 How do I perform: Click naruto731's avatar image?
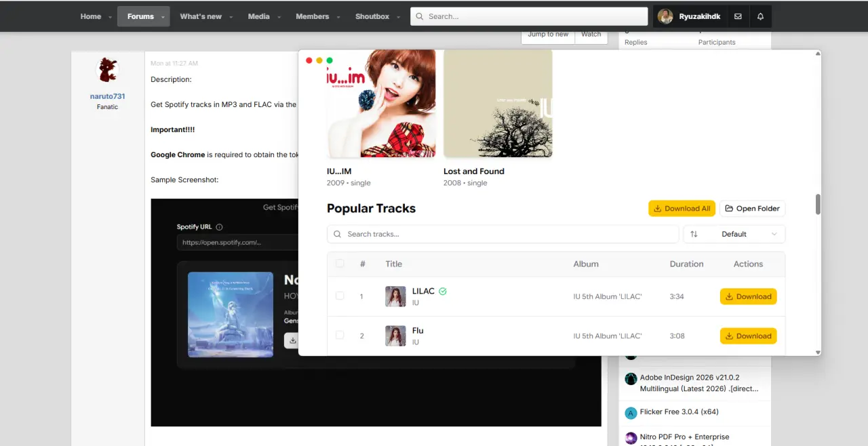point(107,70)
